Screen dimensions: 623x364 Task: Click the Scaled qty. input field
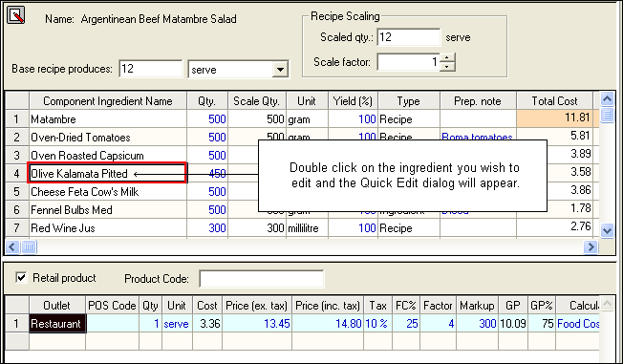tap(408, 37)
